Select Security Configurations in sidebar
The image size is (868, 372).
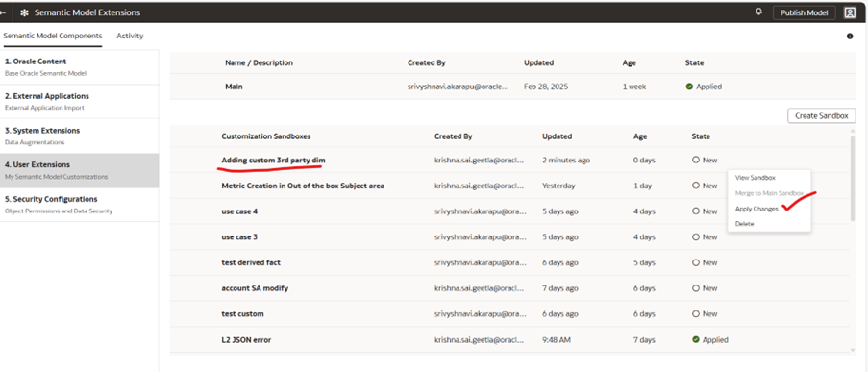pyautogui.click(x=79, y=205)
